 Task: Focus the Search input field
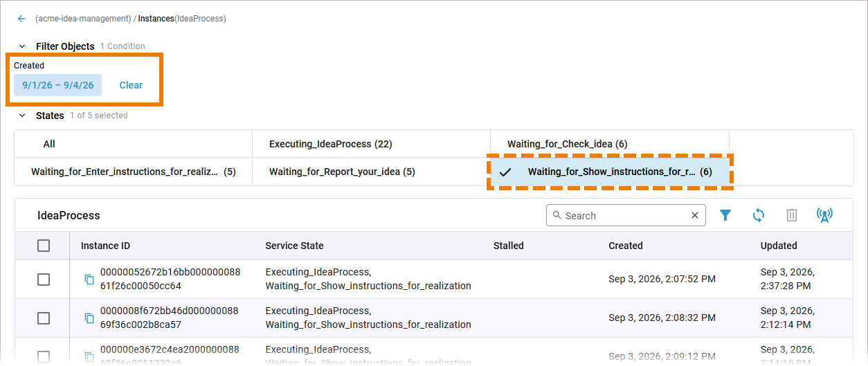click(x=626, y=215)
